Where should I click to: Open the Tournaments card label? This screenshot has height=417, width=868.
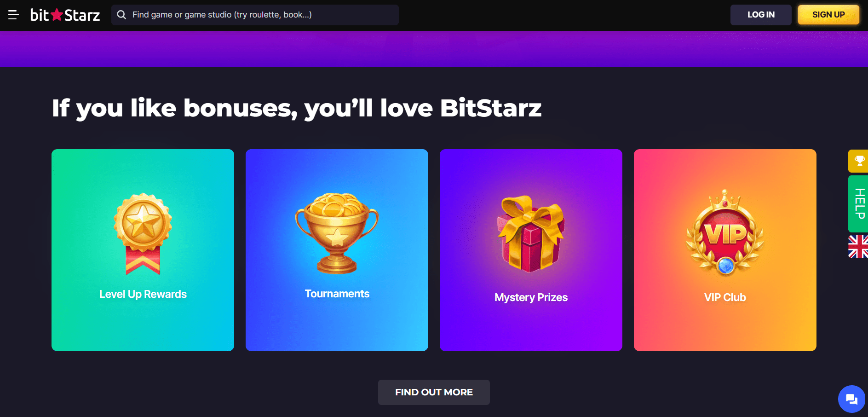(337, 294)
